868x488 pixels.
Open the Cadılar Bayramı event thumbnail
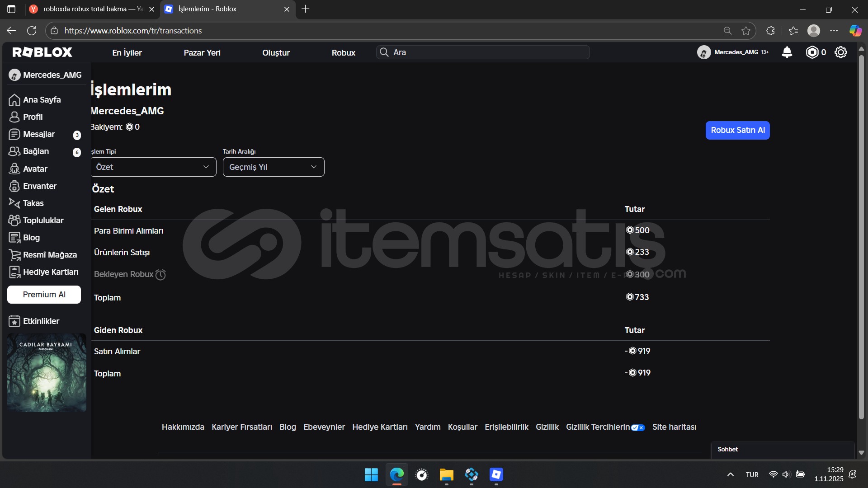click(x=47, y=373)
